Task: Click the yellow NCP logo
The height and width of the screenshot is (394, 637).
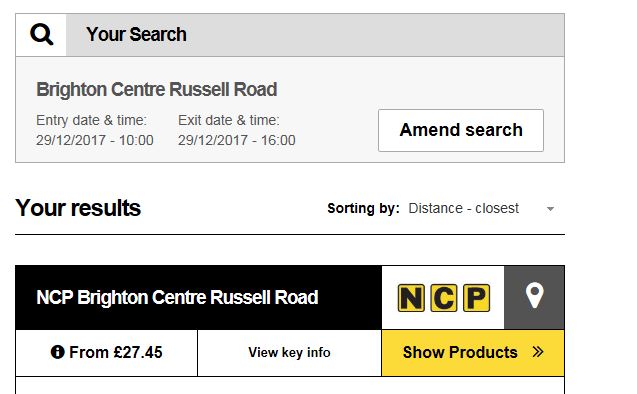Action: 444,298
